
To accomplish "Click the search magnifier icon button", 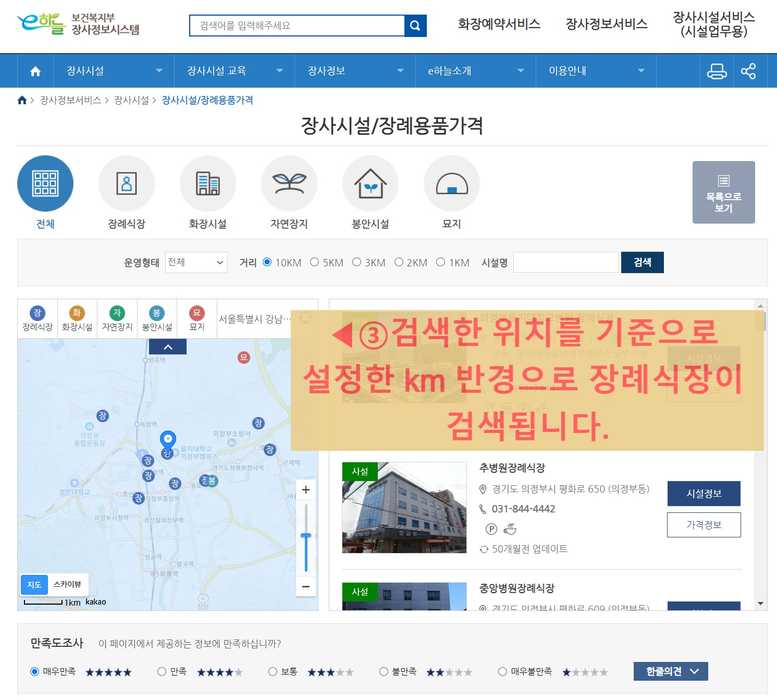I will pyautogui.click(x=415, y=26).
